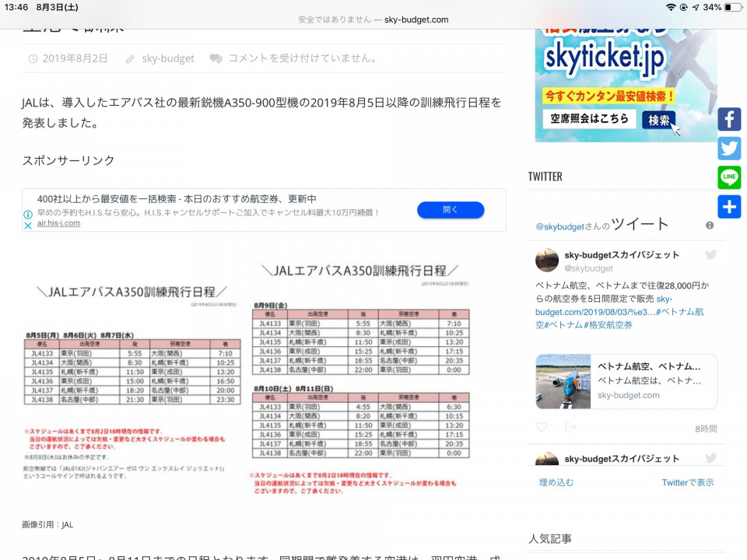Share the article on Facebook
Viewport: 747px width, 560px height.
[729, 119]
